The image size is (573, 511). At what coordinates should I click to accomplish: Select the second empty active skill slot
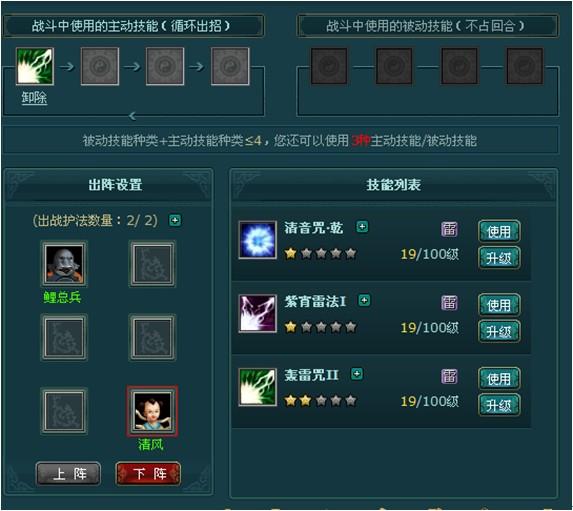tap(165, 66)
